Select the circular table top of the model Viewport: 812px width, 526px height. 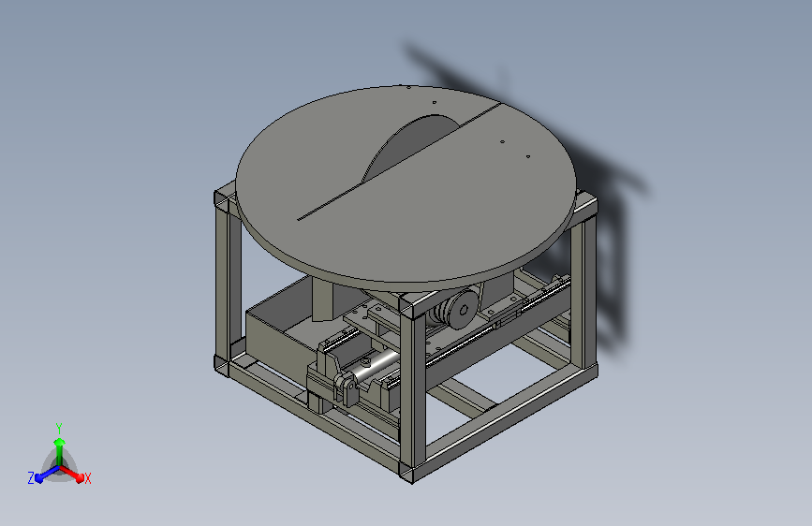[x=406, y=186]
